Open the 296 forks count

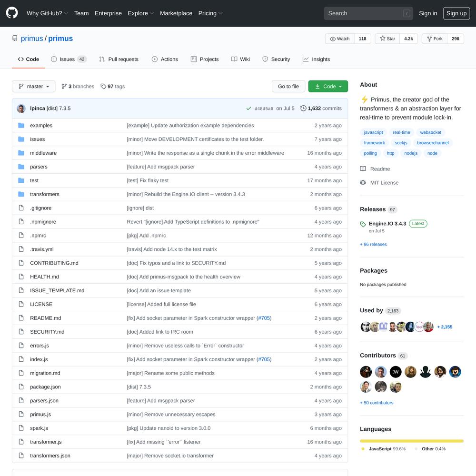[x=456, y=39]
